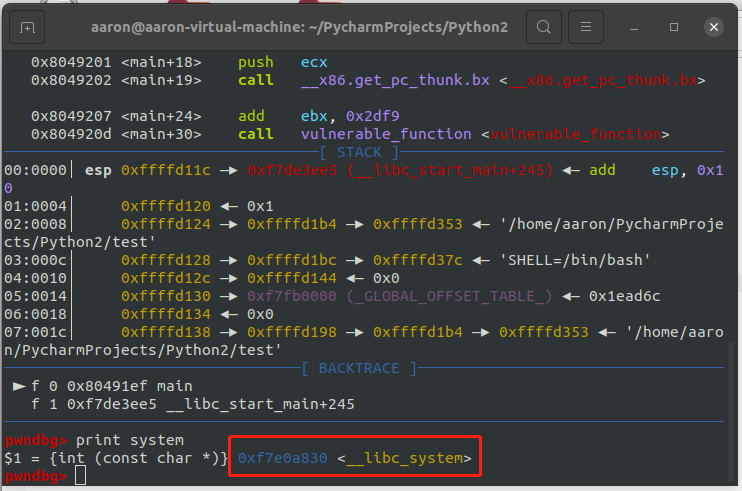Click the STACK section header
The height and width of the screenshot is (491, 742).
coord(360,152)
